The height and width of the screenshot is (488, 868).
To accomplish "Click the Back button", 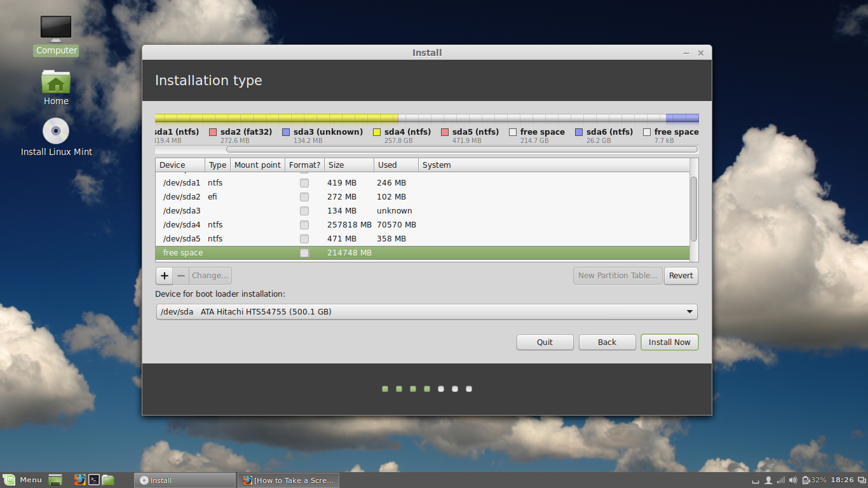I will [607, 342].
